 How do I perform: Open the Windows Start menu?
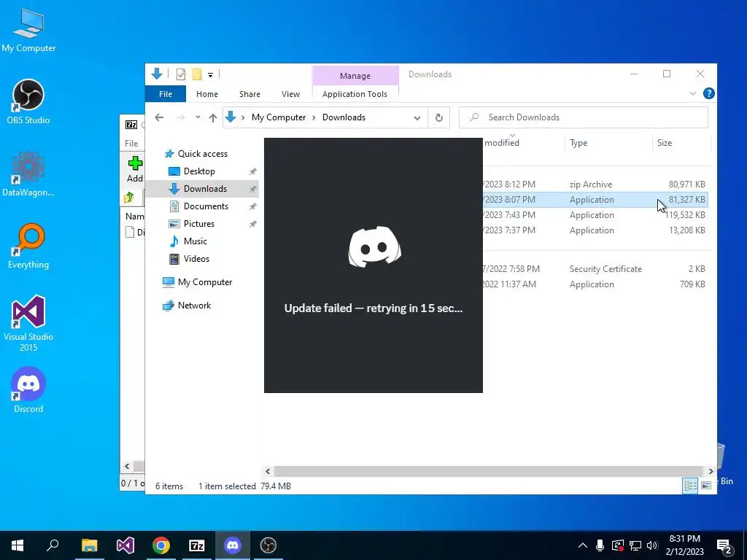(x=18, y=545)
